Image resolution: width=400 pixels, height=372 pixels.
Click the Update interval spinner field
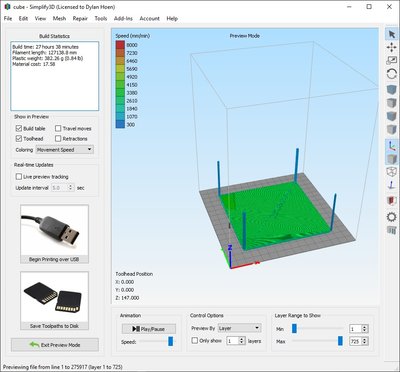[x=62, y=188]
